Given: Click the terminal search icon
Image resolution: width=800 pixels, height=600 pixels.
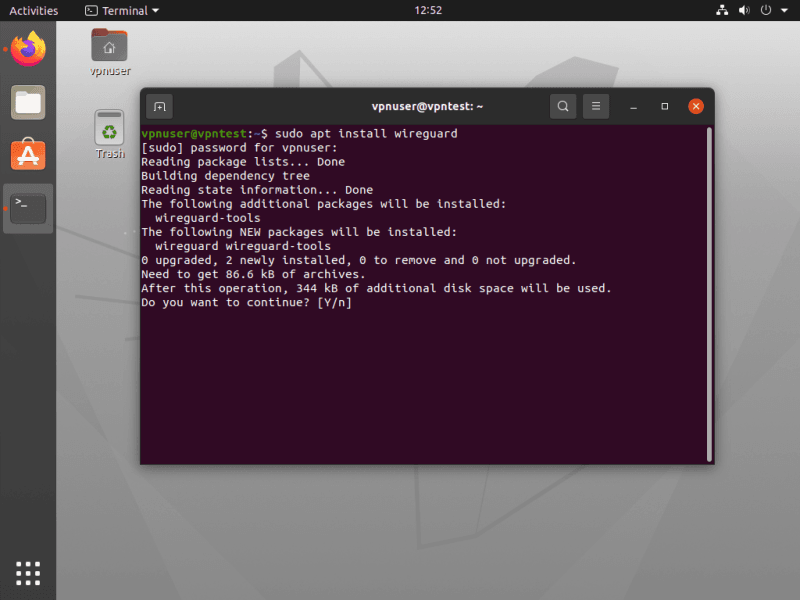Looking at the screenshot, I should pyautogui.click(x=563, y=106).
